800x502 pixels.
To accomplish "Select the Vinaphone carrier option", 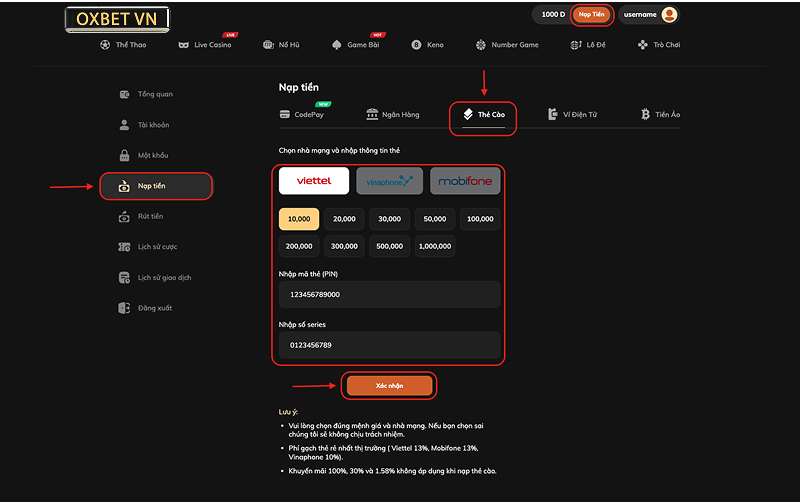I will 389,181.
